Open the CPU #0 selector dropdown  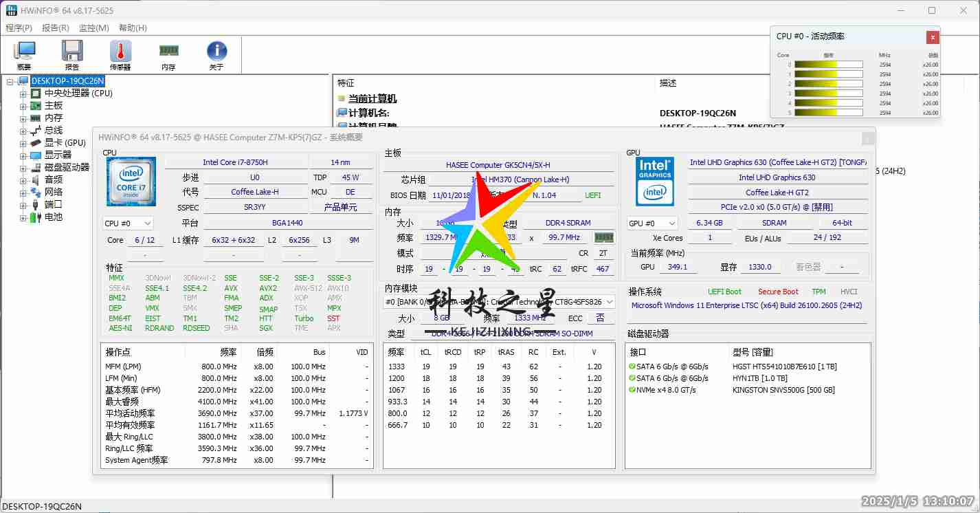pos(128,223)
